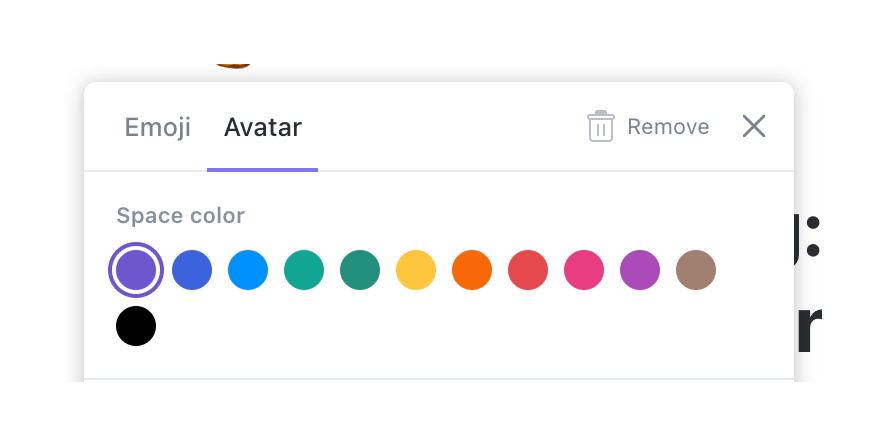Viewport: 886px width, 446px height.
Task: Set space color to black
Action: pos(136,326)
